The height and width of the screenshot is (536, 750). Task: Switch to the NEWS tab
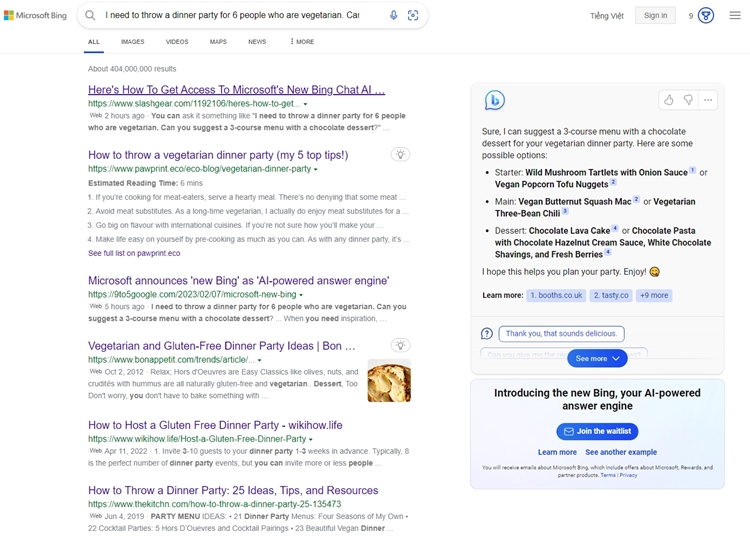pyautogui.click(x=257, y=42)
